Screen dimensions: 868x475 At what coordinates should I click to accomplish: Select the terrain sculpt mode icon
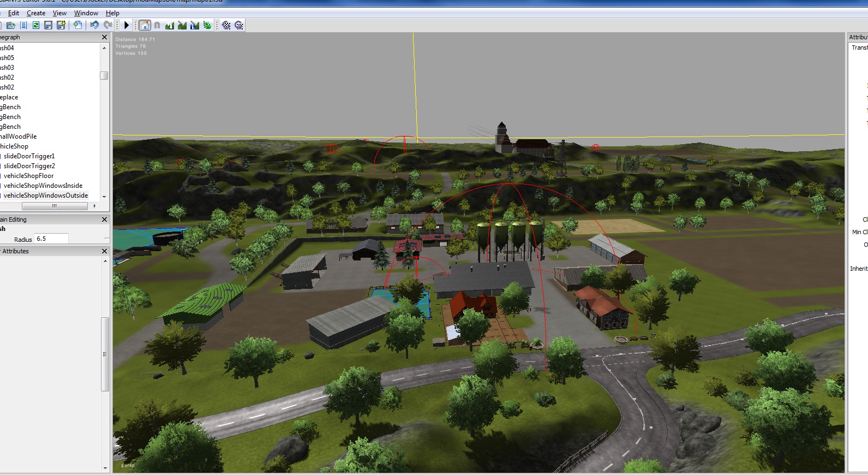pyautogui.click(x=170, y=25)
